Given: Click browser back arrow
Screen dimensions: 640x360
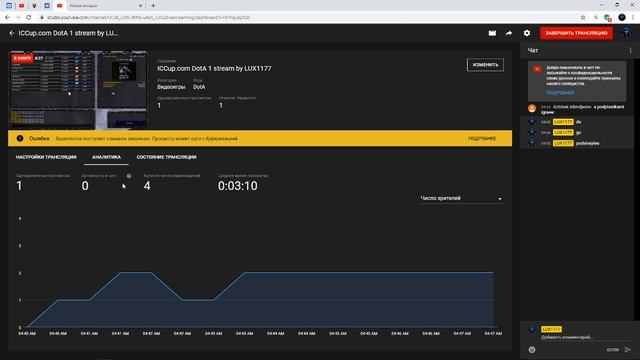Looking at the screenshot, I should (7, 18).
